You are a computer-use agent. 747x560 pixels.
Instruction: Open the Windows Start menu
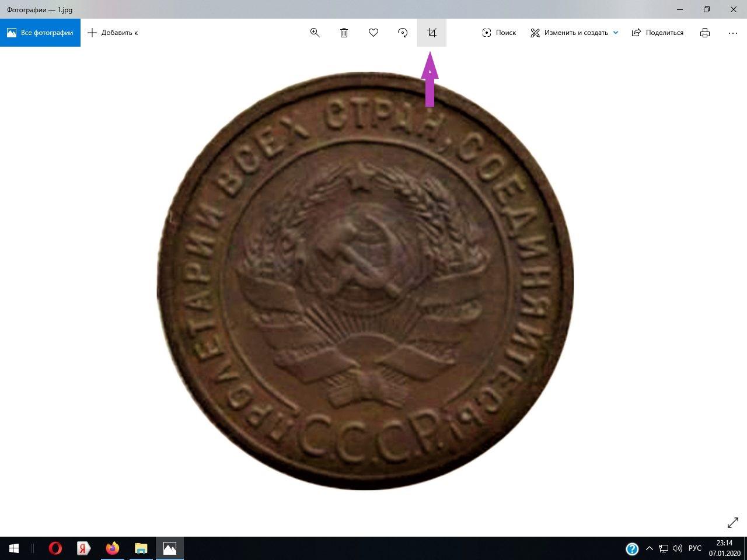[x=14, y=548]
